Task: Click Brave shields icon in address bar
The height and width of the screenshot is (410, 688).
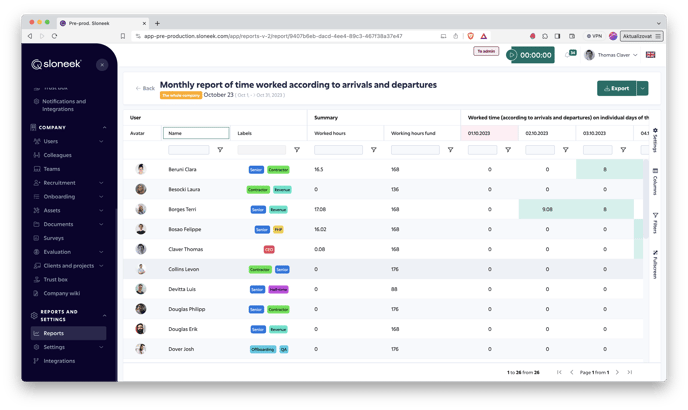Action: pos(471,36)
